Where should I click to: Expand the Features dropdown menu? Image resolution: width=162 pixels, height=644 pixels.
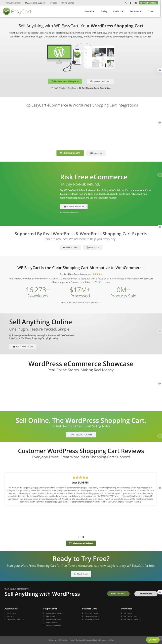(x=89, y=11)
